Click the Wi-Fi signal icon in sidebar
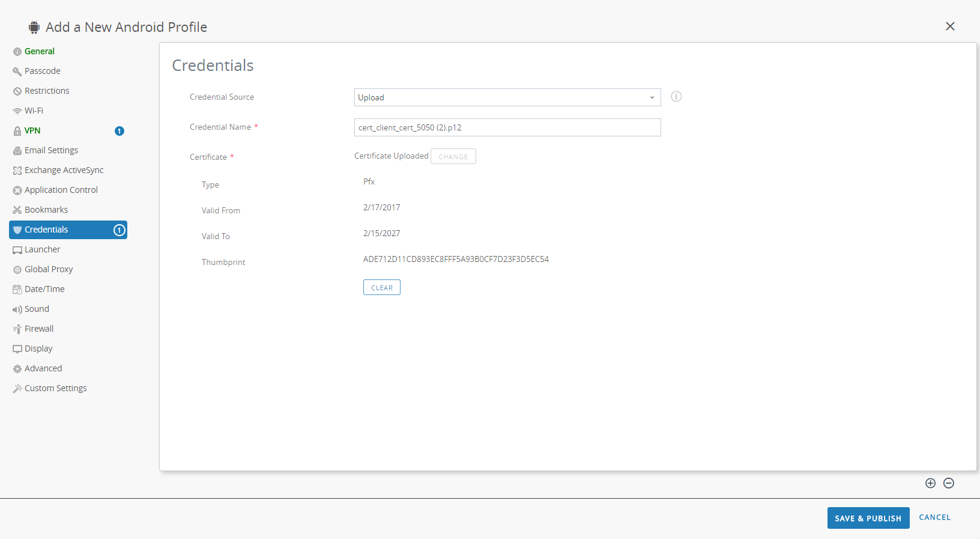The width and height of the screenshot is (980, 539). [17, 111]
